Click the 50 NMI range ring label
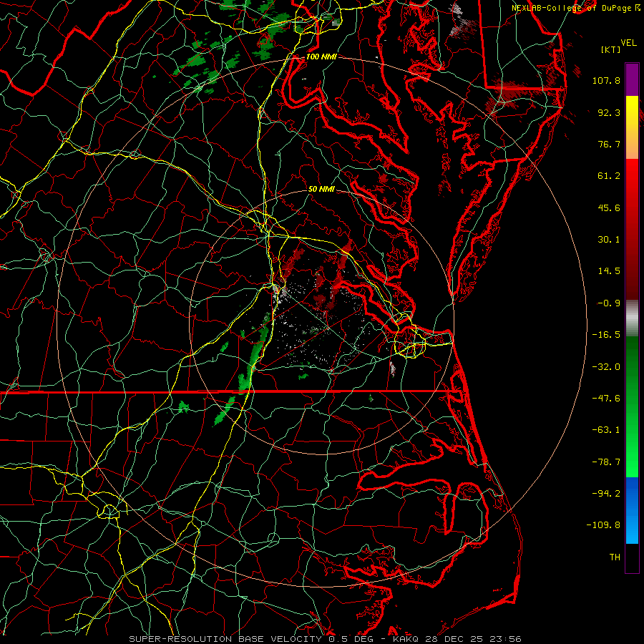The width and height of the screenshot is (644, 644). [x=321, y=189]
